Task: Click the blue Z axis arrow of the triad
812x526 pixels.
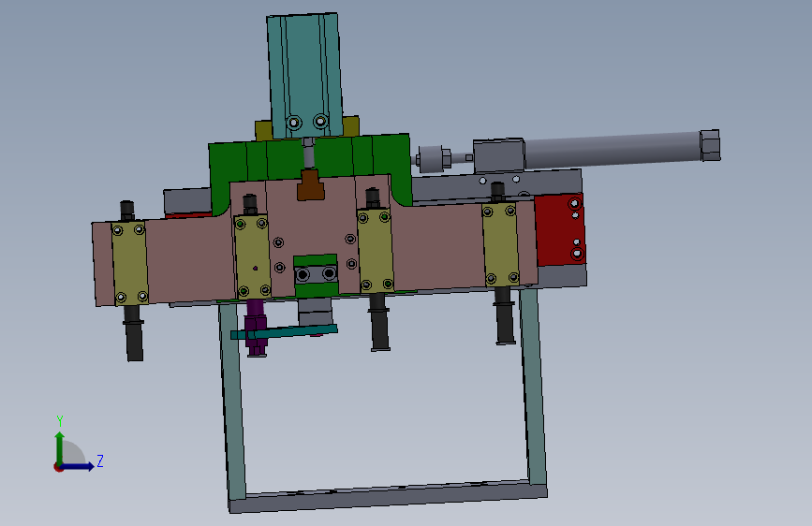Action: 78,466
